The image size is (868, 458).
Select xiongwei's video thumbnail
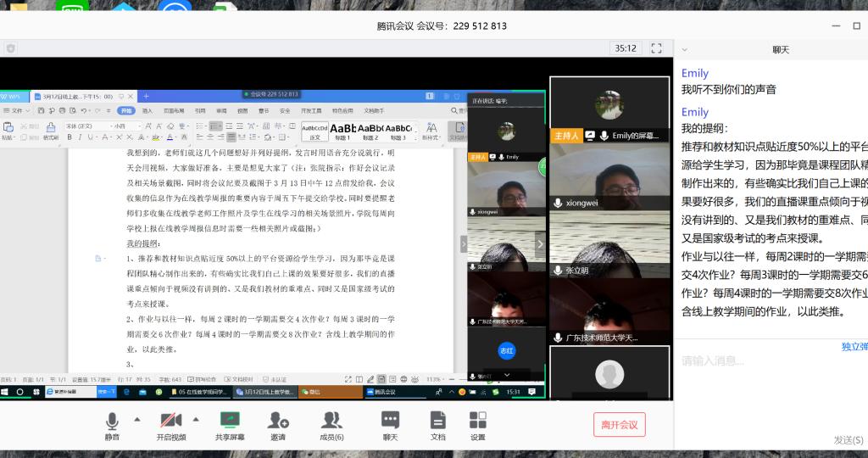coord(609,176)
